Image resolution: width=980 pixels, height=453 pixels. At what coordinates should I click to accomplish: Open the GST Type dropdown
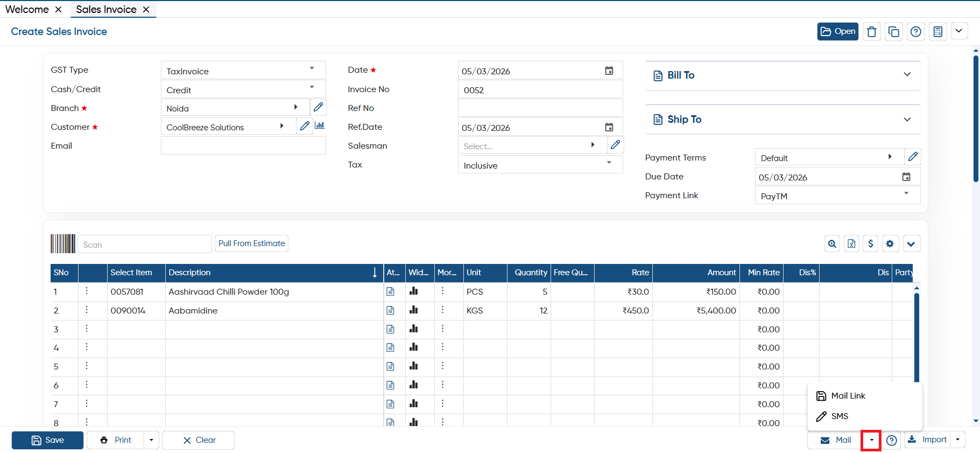tap(243, 71)
